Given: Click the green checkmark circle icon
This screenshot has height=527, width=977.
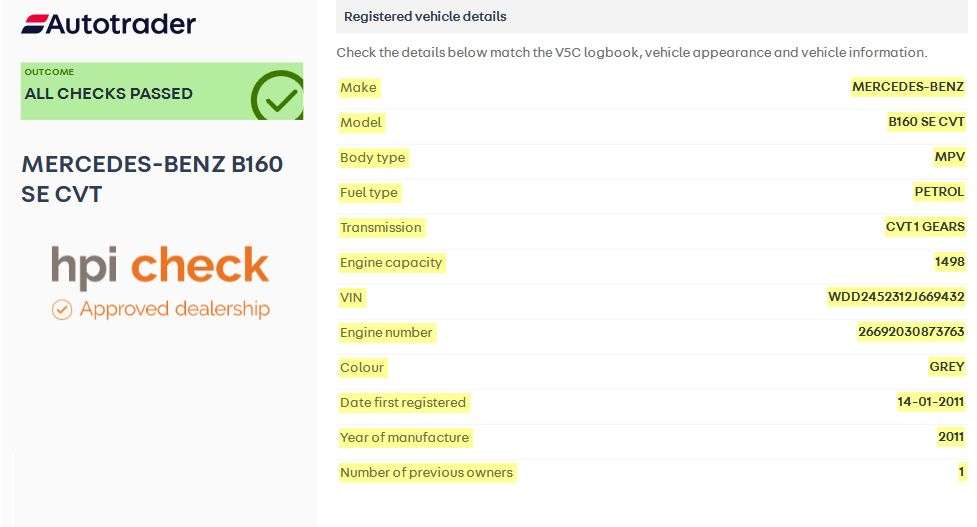Looking at the screenshot, I should [x=277, y=96].
